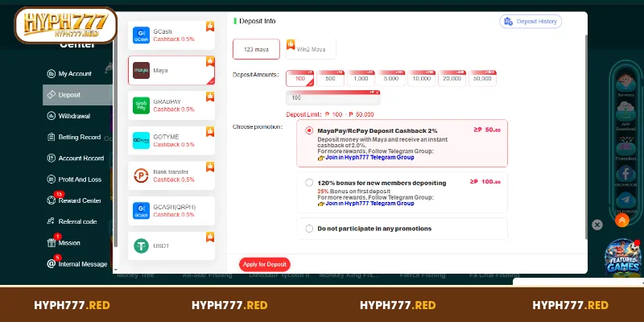Screen dimensions: 644x322
Task: Click the deposit dialog scrollbar
Action: (x=586, y=135)
